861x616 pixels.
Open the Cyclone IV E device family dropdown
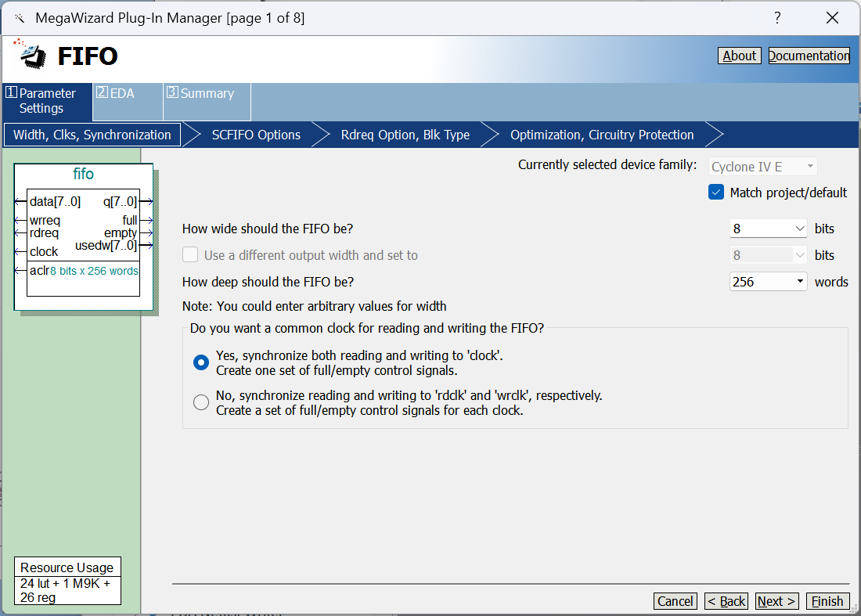tap(762, 167)
